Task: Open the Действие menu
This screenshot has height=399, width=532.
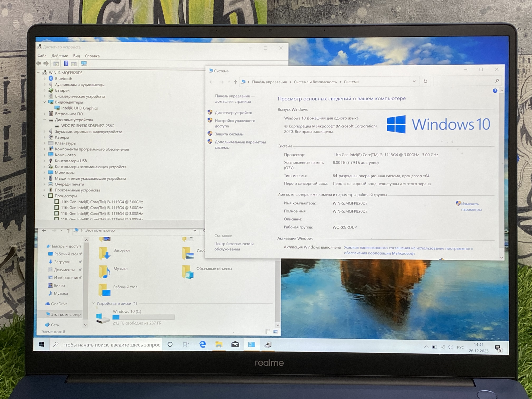Action: [x=60, y=56]
